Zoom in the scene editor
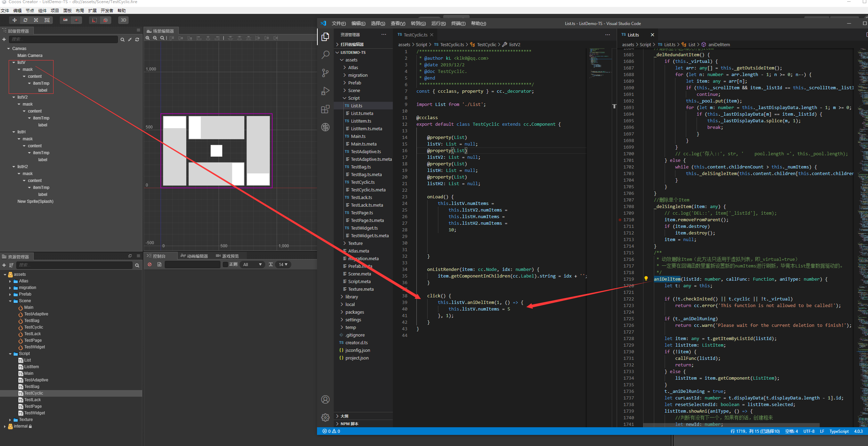This screenshot has height=446, width=868. 148,38
